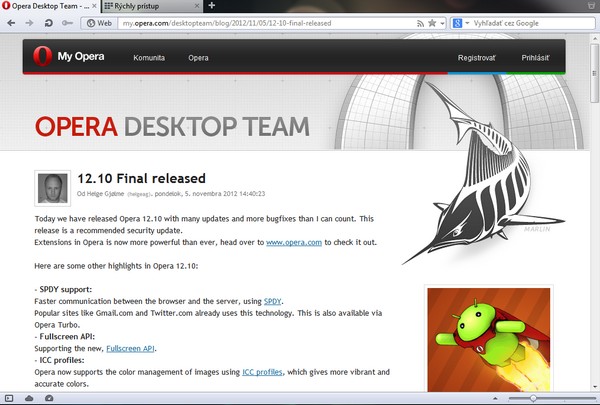
Task: Adjust the zoom slider handle
Action: click(533, 398)
